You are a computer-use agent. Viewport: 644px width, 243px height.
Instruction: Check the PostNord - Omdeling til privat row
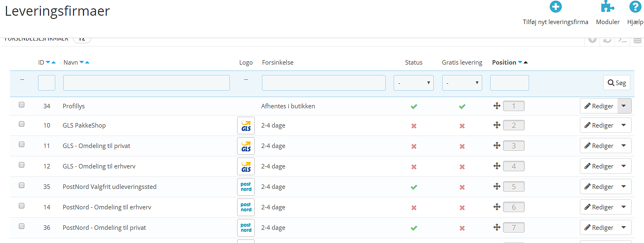(22, 226)
